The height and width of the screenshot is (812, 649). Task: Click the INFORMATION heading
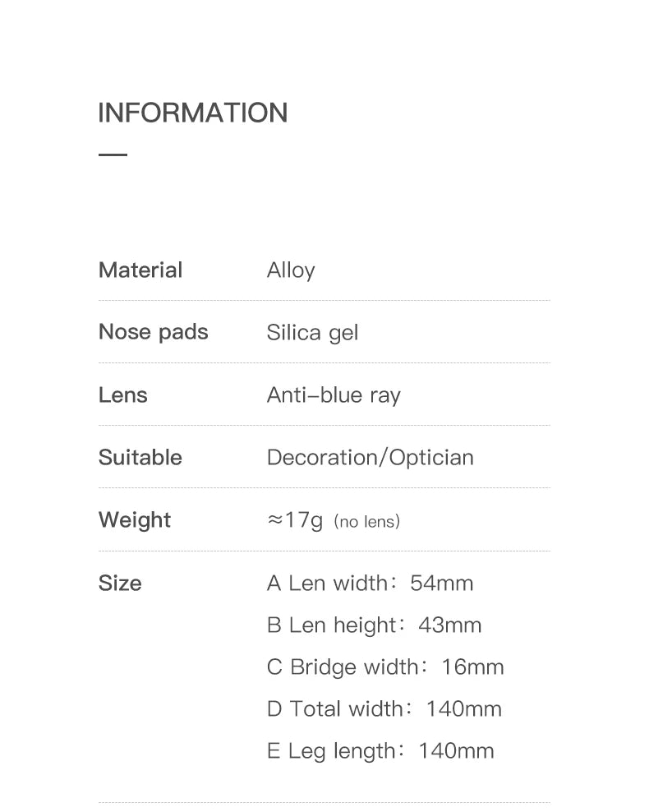[193, 113]
